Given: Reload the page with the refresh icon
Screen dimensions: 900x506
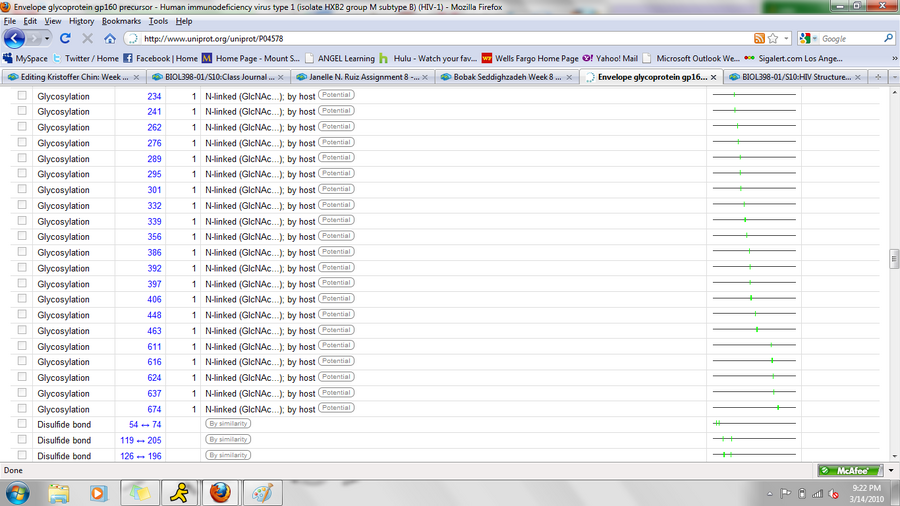Looking at the screenshot, I should 65,39.
